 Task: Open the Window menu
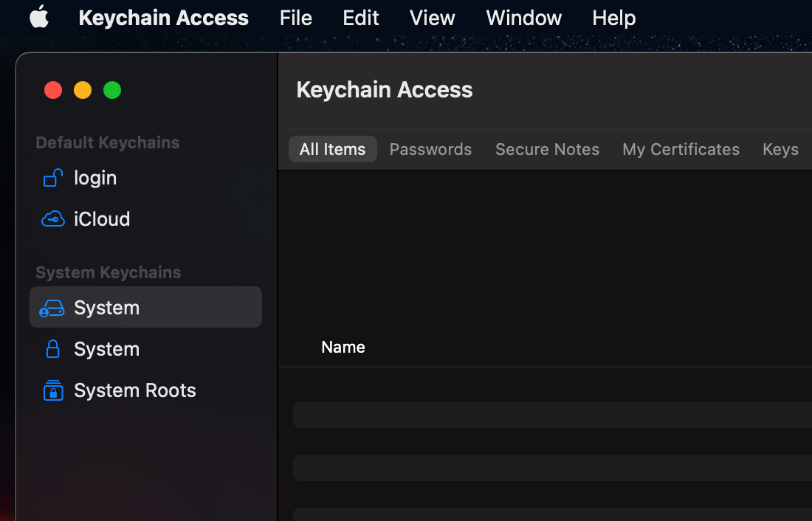(523, 18)
